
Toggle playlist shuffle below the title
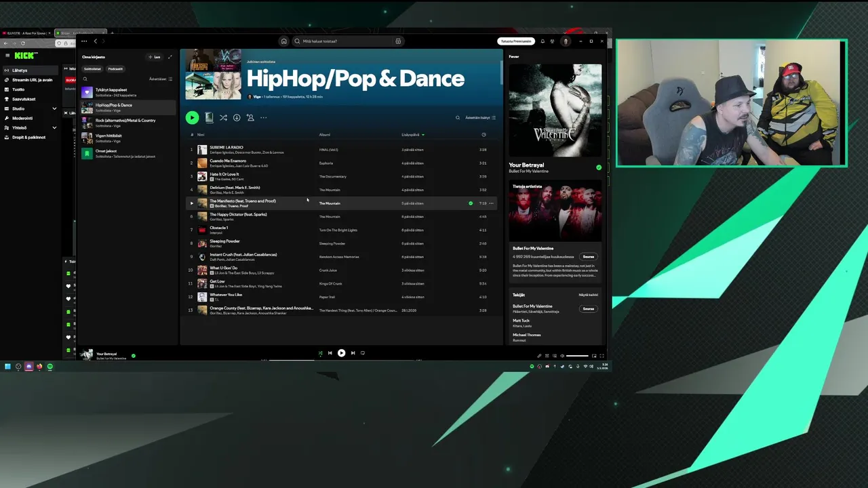[x=223, y=117]
